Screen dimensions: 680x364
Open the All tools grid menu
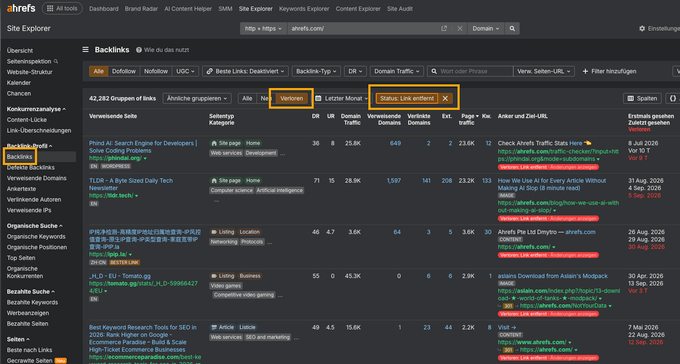click(62, 8)
